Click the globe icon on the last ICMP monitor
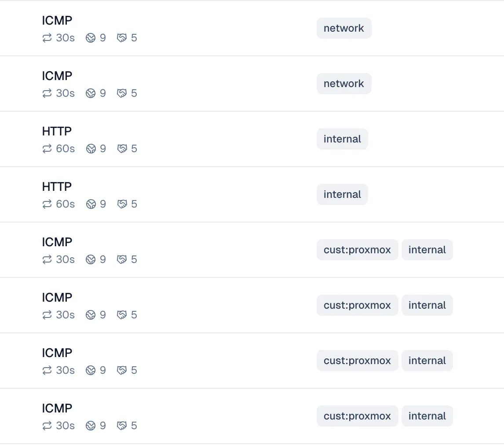 click(x=91, y=426)
